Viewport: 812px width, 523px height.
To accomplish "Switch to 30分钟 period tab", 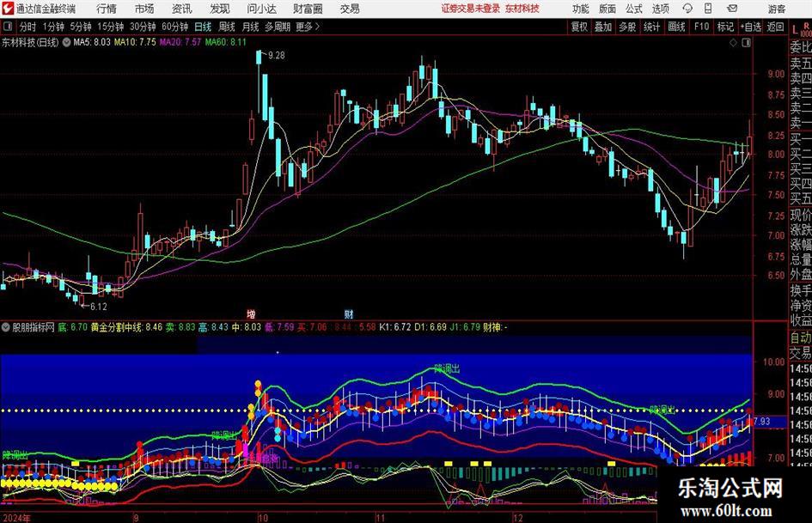I will coord(143,27).
